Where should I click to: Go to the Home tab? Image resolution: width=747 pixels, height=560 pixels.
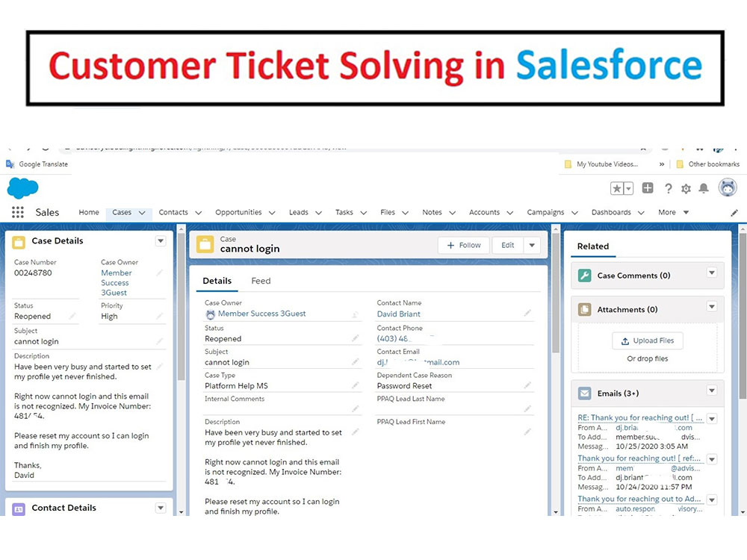[89, 212]
